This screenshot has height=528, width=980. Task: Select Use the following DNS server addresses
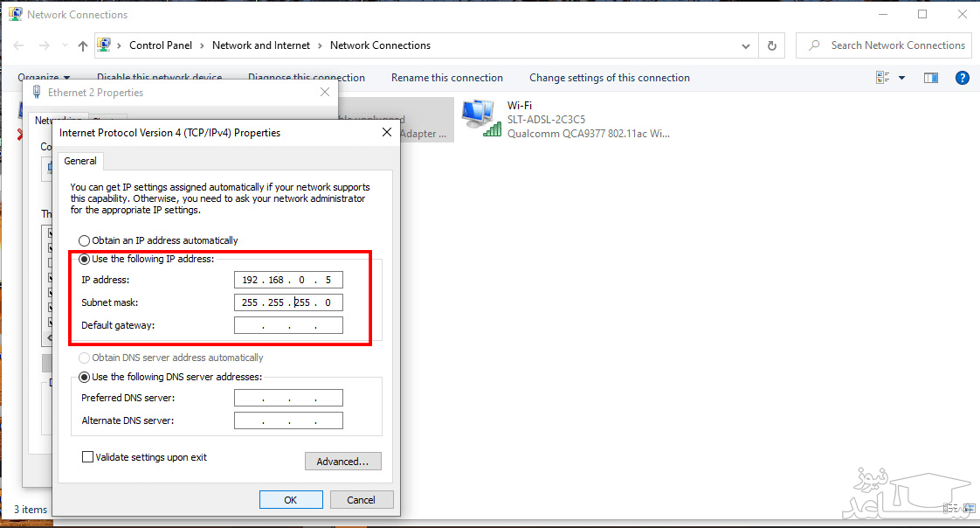coord(85,377)
